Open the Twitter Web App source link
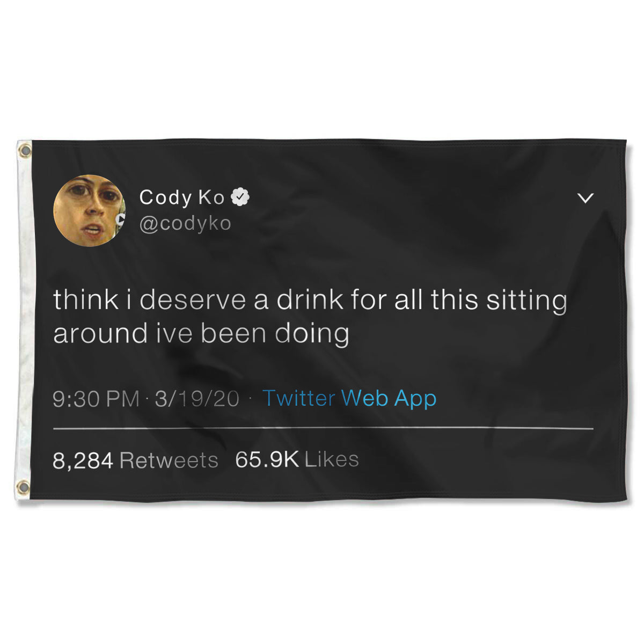The image size is (644, 644). click(349, 398)
